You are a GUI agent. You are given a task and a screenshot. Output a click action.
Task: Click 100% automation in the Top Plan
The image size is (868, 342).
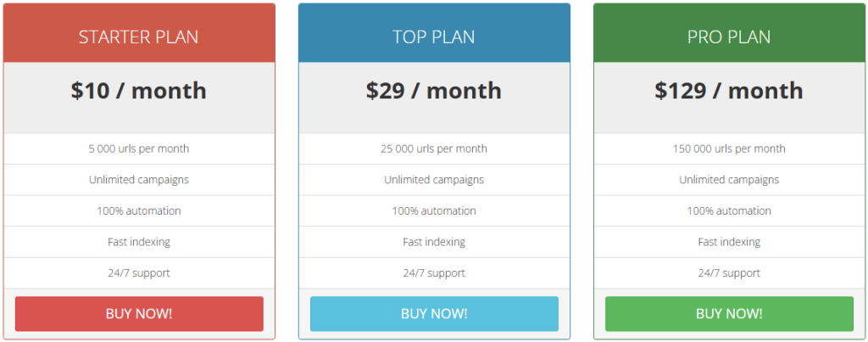434,210
